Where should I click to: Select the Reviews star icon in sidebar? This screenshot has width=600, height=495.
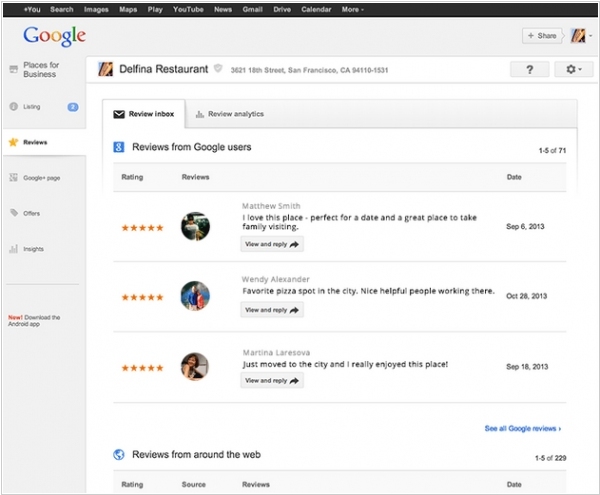13,142
